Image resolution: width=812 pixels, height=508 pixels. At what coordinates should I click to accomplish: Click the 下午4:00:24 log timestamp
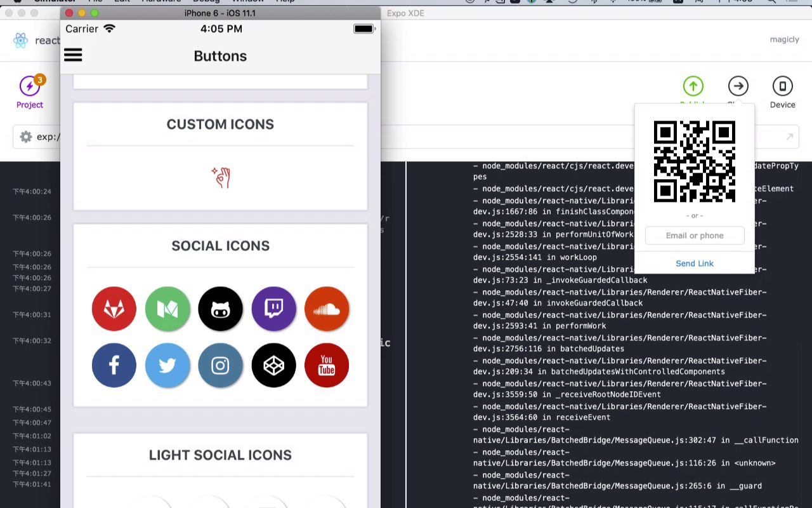[x=32, y=192]
